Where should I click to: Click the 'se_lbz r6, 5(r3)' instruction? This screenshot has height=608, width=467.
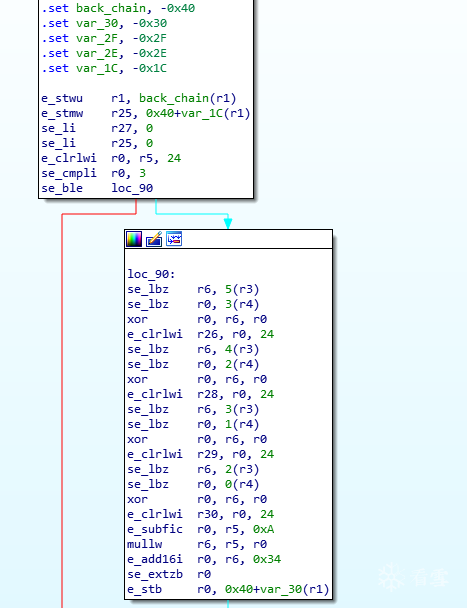click(x=193, y=289)
